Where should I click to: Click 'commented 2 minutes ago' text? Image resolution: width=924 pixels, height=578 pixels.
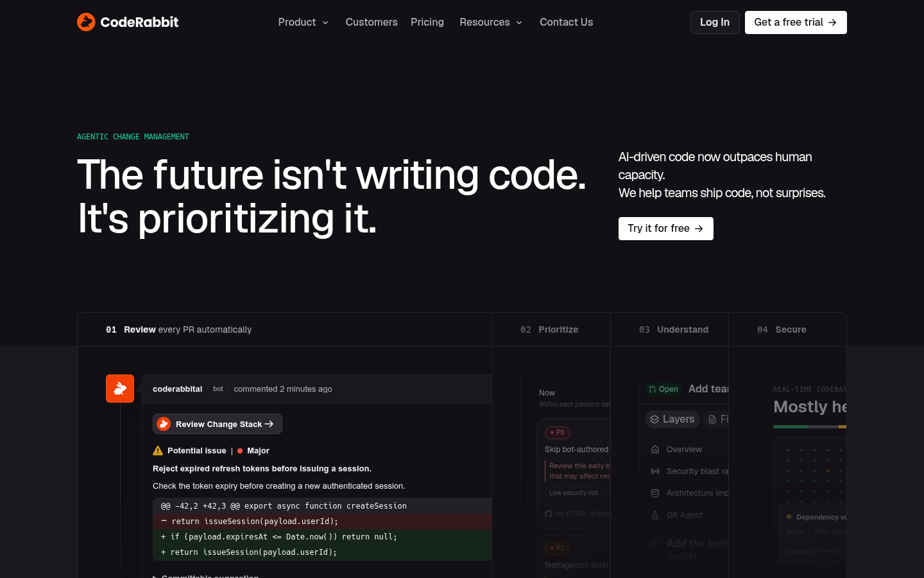283,389
